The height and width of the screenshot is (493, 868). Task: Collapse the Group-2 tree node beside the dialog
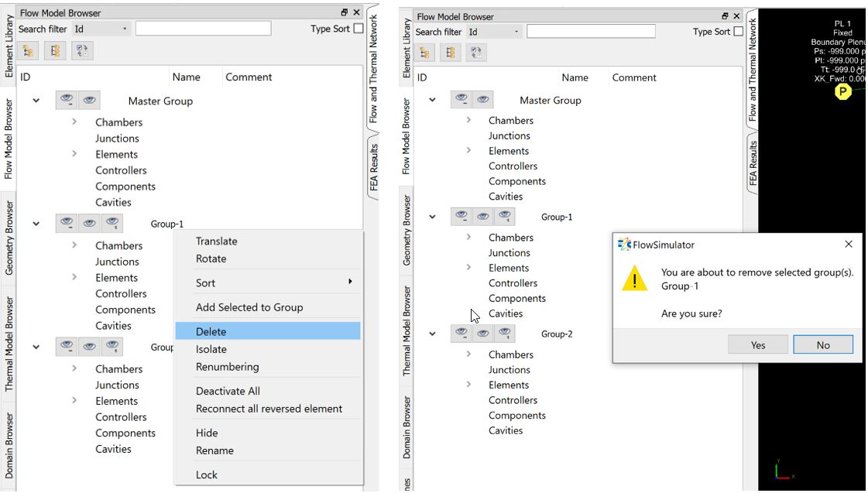click(x=432, y=334)
